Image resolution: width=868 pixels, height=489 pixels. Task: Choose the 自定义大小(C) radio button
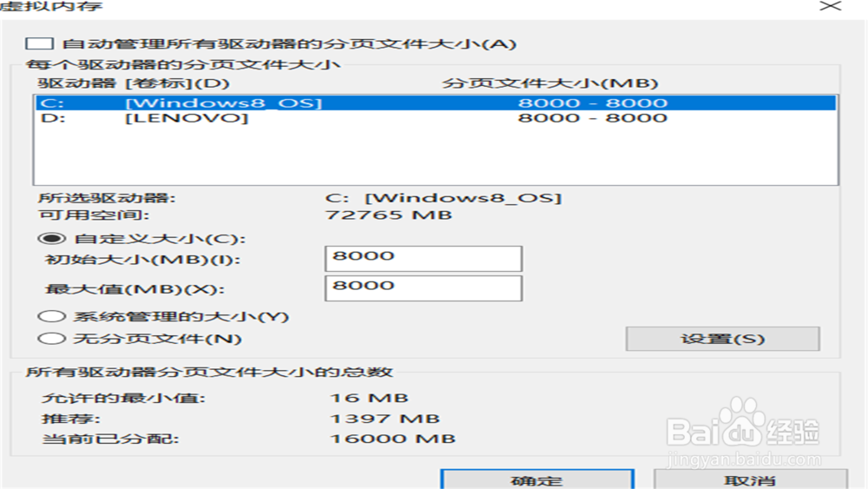[52, 239]
